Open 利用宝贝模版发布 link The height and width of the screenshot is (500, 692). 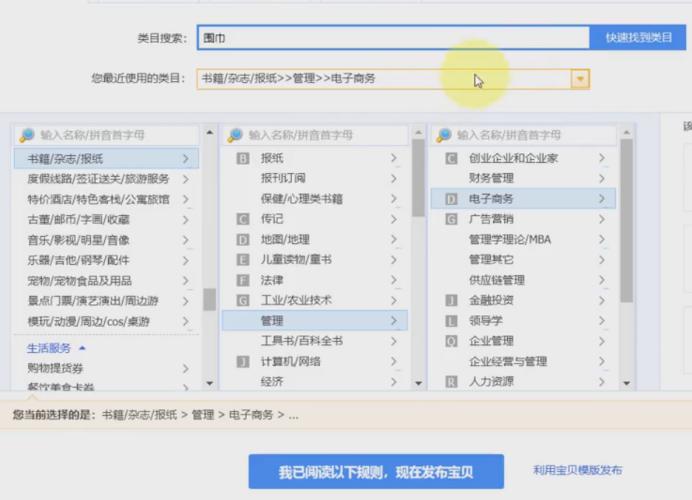(577, 470)
